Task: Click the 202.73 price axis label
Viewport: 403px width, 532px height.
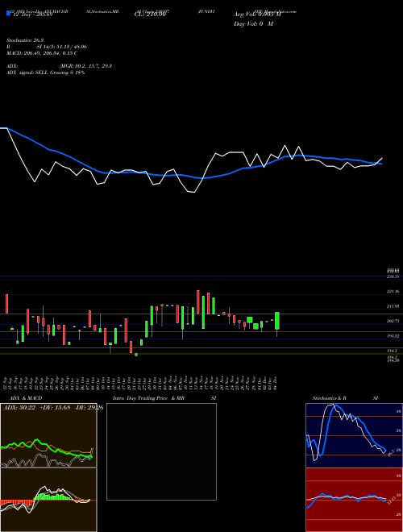Action: (394, 321)
